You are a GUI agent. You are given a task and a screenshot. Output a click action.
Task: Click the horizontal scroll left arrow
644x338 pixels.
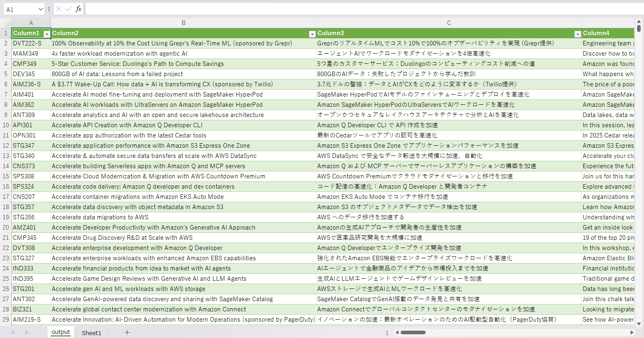[397, 333]
